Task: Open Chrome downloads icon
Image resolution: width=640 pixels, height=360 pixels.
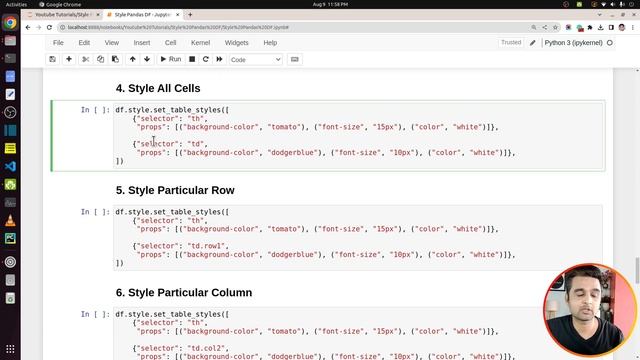Action: click(x=600, y=27)
